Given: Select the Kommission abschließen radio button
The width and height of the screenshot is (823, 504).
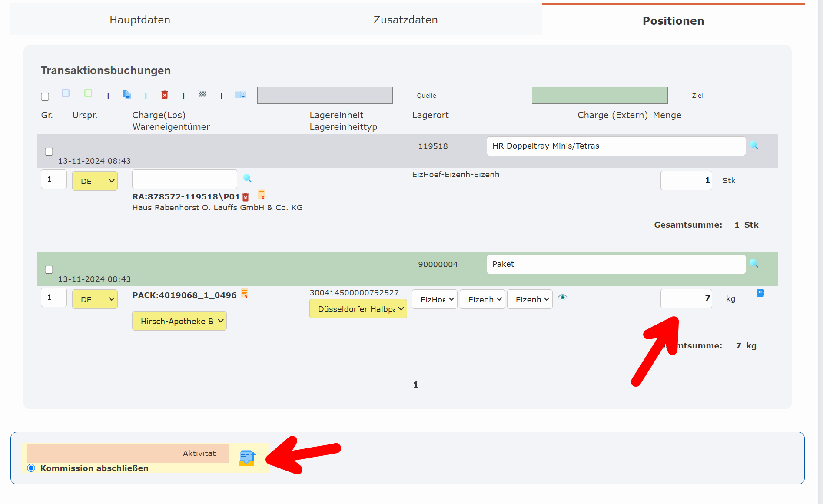Looking at the screenshot, I should tap(30, 468).
